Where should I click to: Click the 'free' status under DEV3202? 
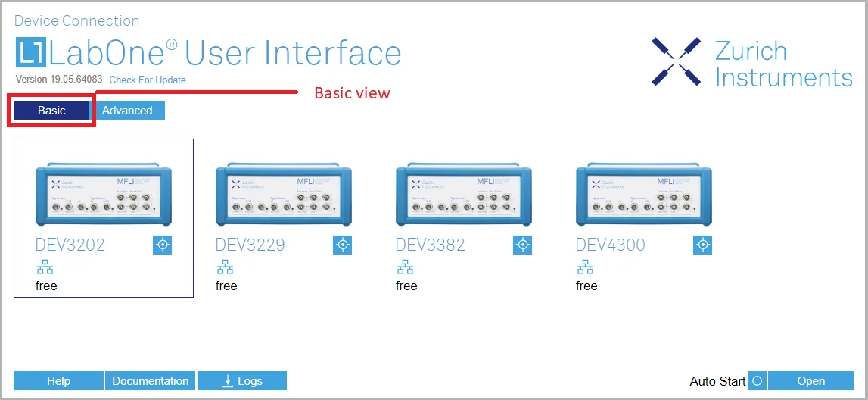point(46,286)
